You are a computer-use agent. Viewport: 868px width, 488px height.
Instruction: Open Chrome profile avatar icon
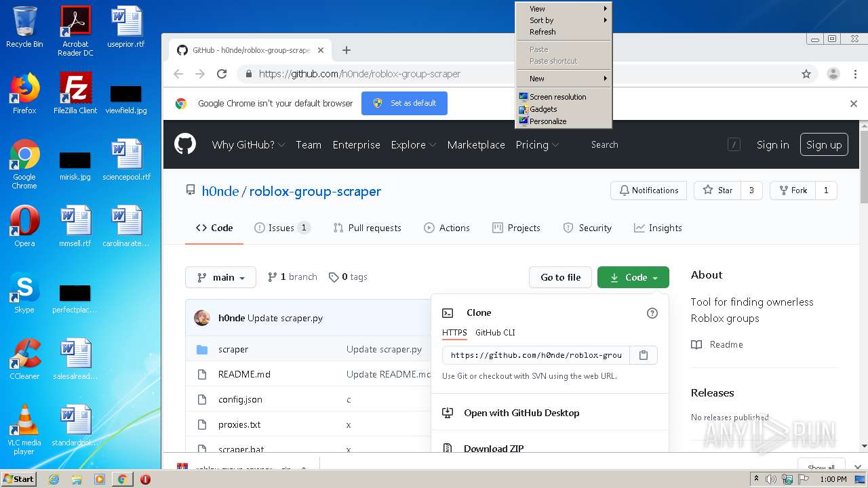coord(833,74)
